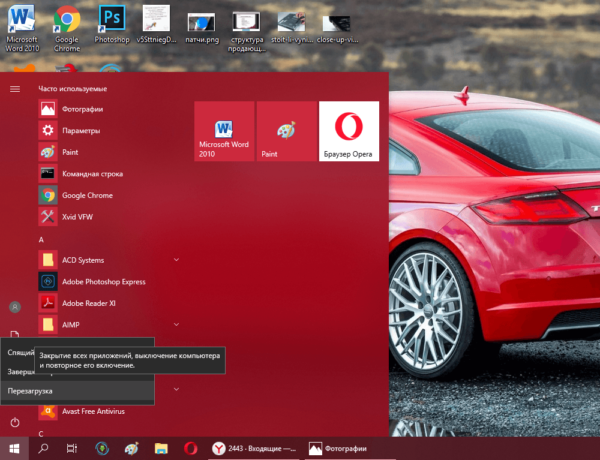Launch Paint from the frequently used list
The width and height of the screenshot is (600, 460).
tap(109, 152)
